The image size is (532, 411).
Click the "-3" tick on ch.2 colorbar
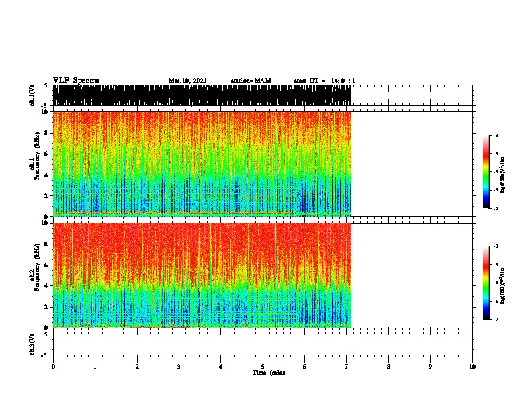tap(495, 246)
